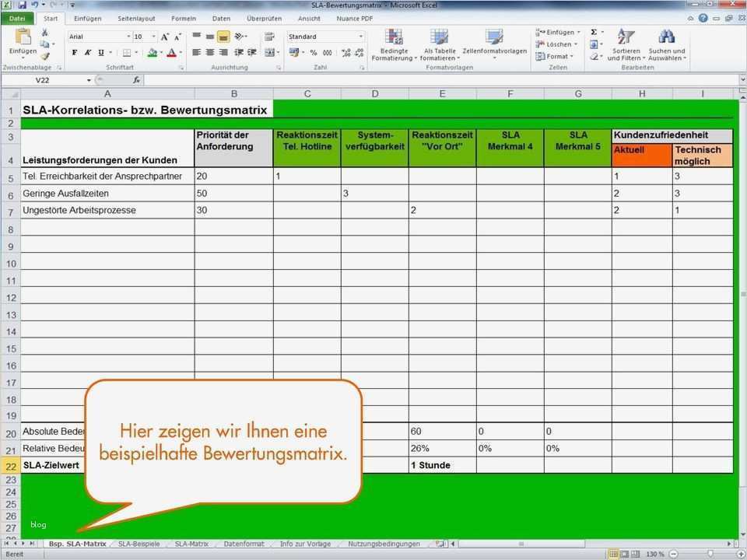
Task: Open the Standard number format dropdown
Action: (360, 37)
